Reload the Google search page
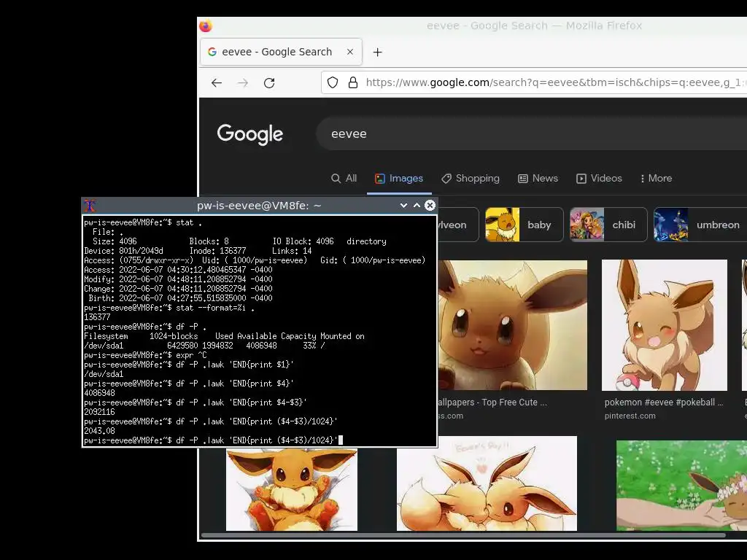 coord(269,83)
